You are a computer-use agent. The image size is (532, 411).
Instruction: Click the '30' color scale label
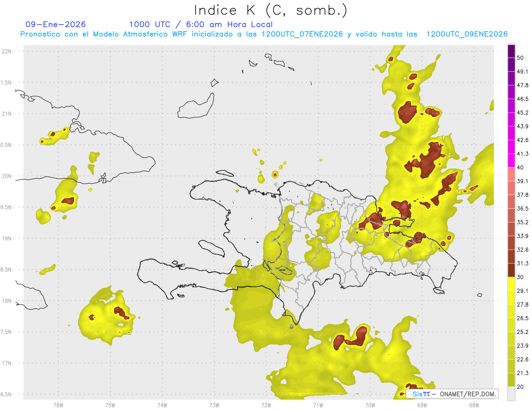click(x=521, y=277)
